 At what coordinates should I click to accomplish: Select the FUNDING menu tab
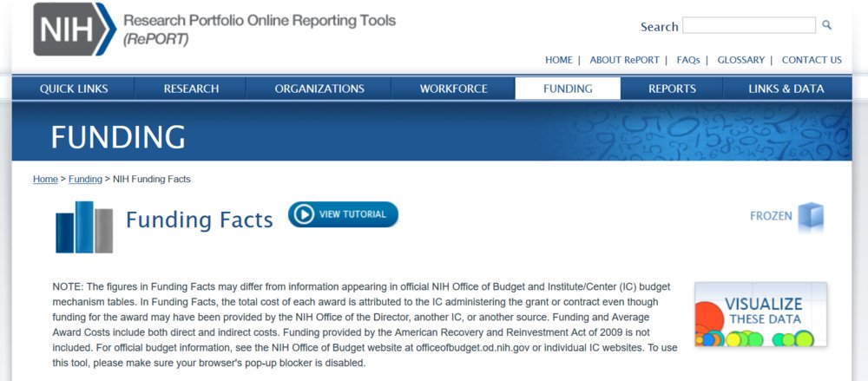[568, 89]
